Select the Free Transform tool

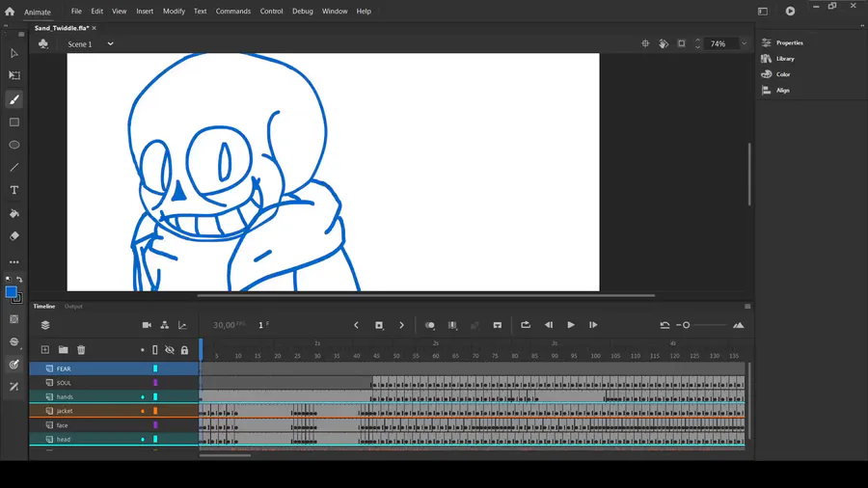pyautogui.click(x=14, y=75)
